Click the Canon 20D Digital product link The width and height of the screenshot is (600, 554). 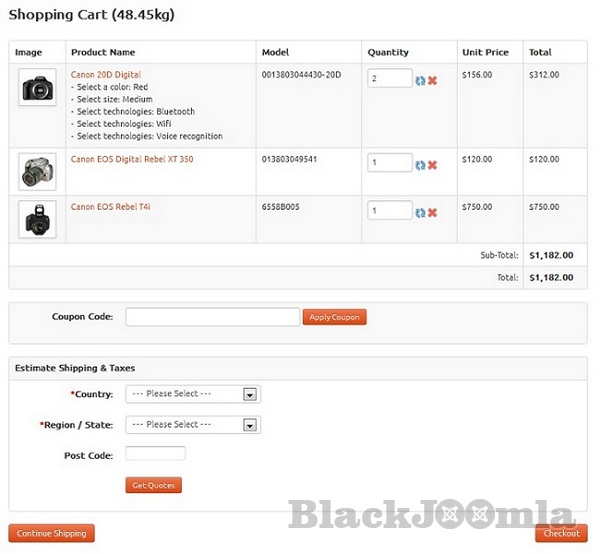click(106, 75)
